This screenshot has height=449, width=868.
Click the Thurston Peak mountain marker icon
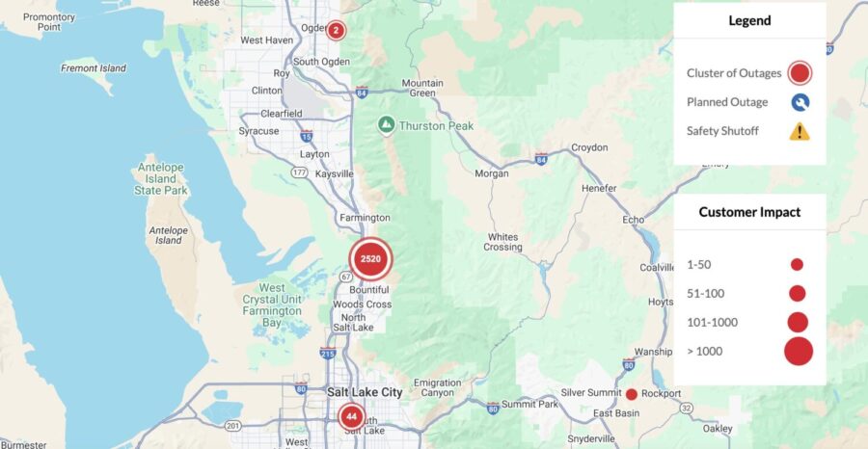[386, 125]
